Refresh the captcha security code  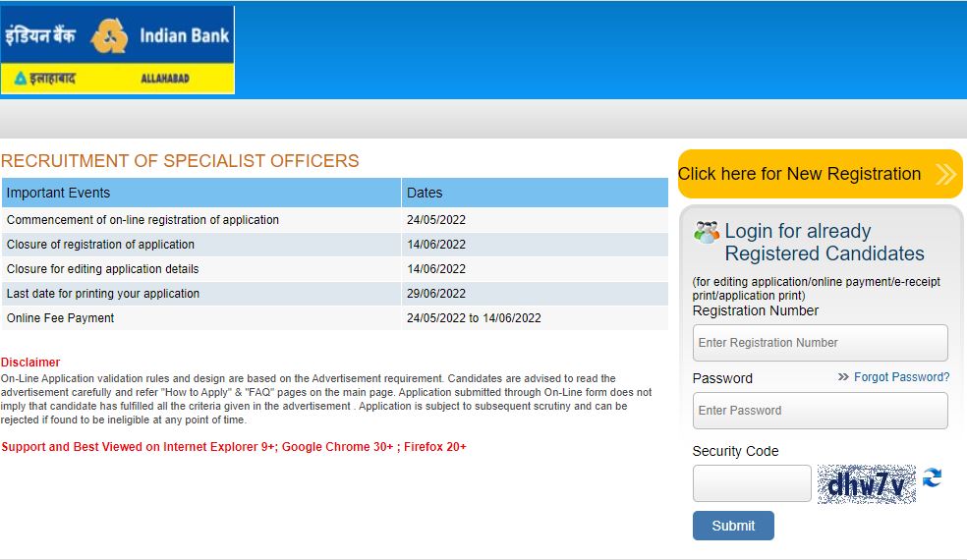(x=932, y=477)
